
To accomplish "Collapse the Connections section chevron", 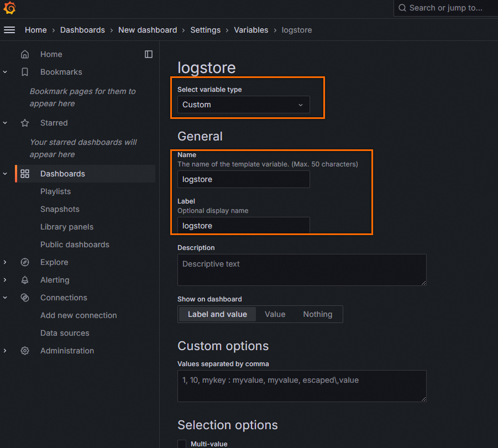I will tap(5, 298).
